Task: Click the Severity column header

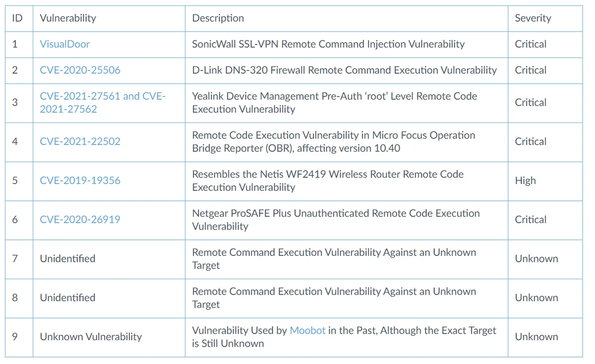Action: [x=533, y=18]
